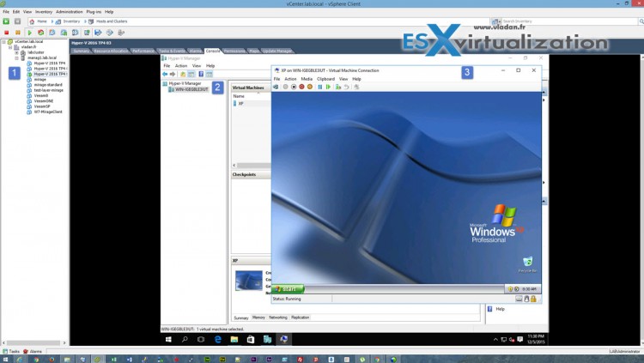Switch to the Networking tab in Hyper-V details
The height and width of the screenshot is (363, 644).
[x=277, y=318]
